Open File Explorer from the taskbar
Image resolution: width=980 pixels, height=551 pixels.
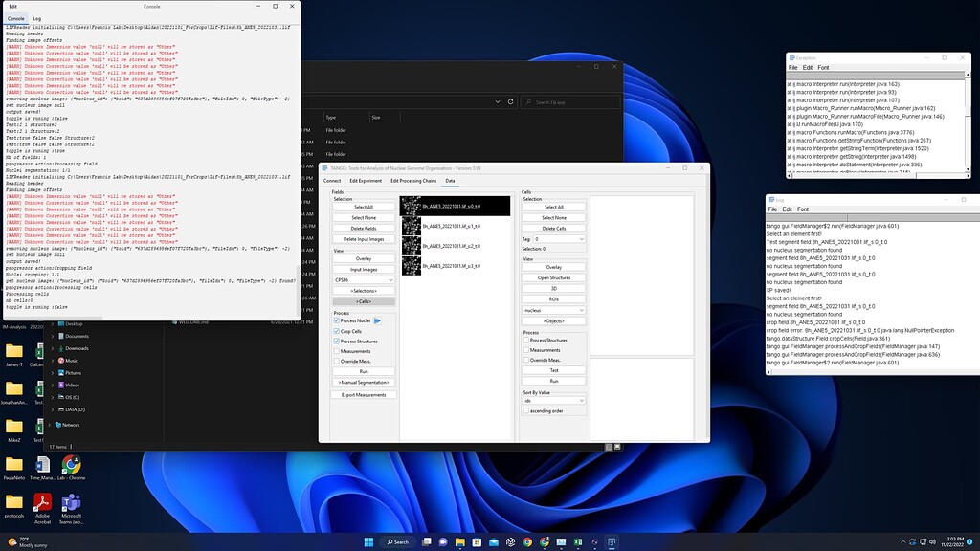[460, 541]
